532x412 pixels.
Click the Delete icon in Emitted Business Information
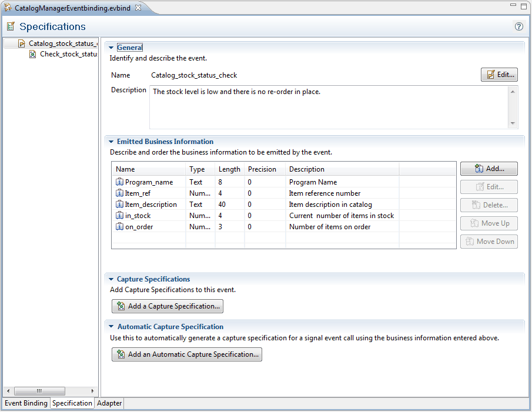(x=476, y=205)
